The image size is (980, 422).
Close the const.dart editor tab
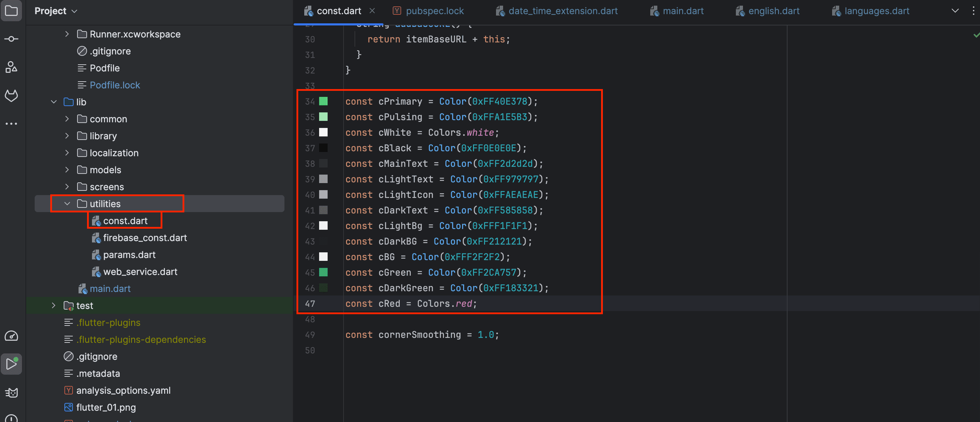pyautogui.click(x=372, y=11)
